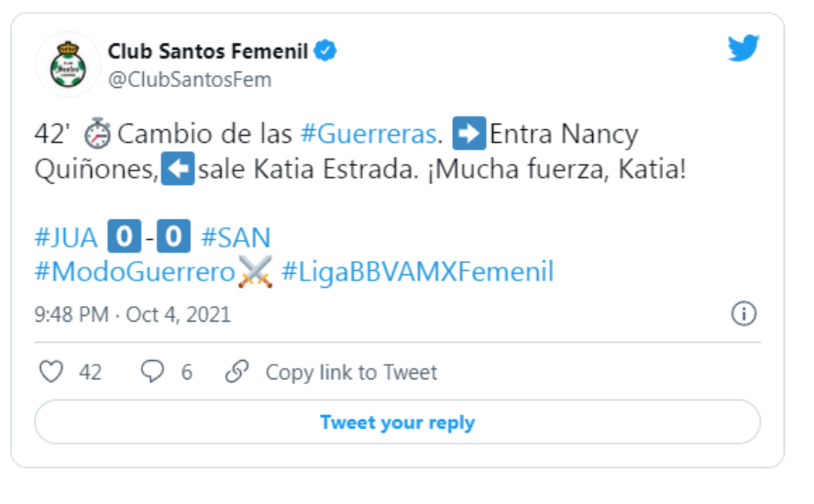Click the stopwatch emoji in tweet
Screen dimensions: 814x504
pos(97,134)
